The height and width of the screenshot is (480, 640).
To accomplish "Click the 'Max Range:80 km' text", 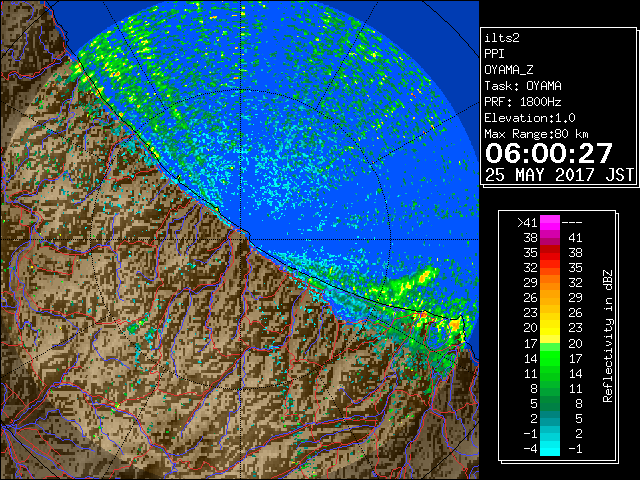I will tap(536, 134).
